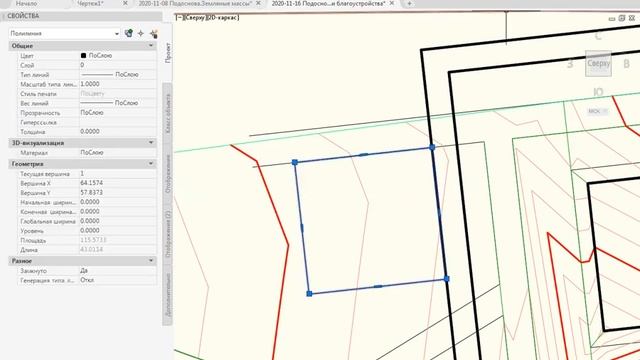Collapse the 3D-визуализация section
This screenshot has width=640, height=360.
tap(151, 143)
